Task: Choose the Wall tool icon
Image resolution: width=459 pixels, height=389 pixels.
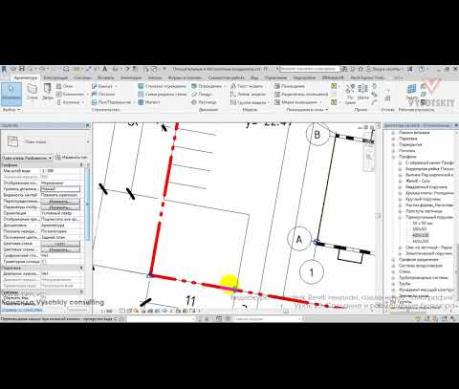Action: [x=32, y=91]
